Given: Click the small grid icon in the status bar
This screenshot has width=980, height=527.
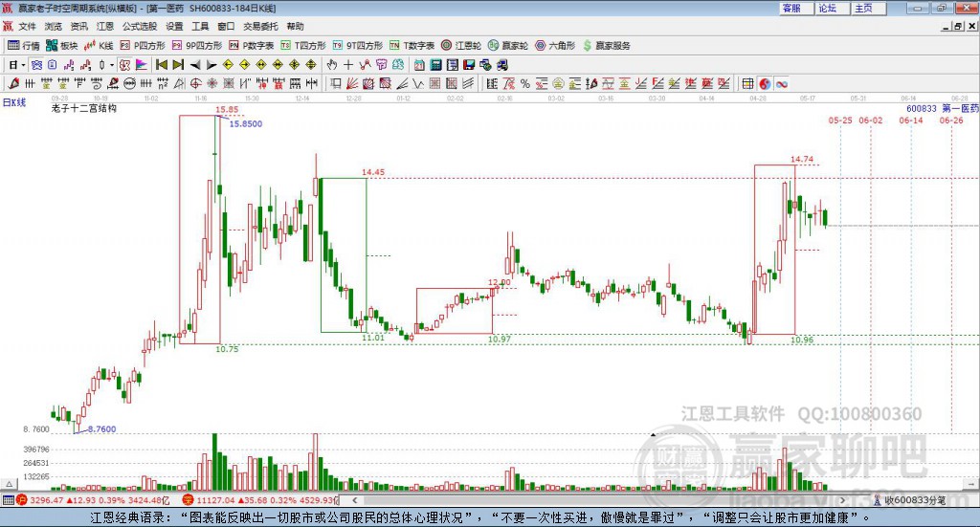Looking at the screenshot, I should (8, 500).
